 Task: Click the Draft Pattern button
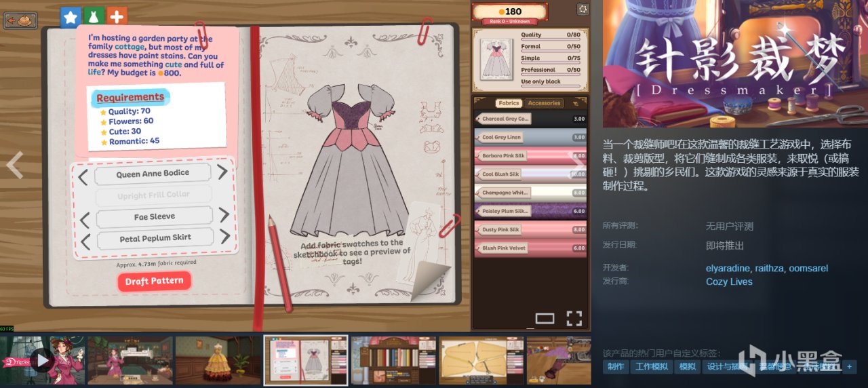tap(155, 281)
